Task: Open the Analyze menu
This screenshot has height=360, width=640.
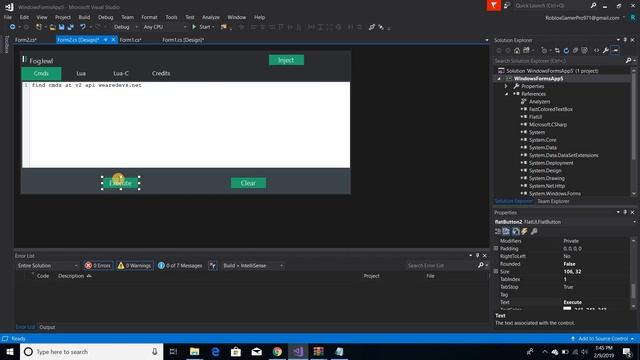Action: (x=211, y=17)
